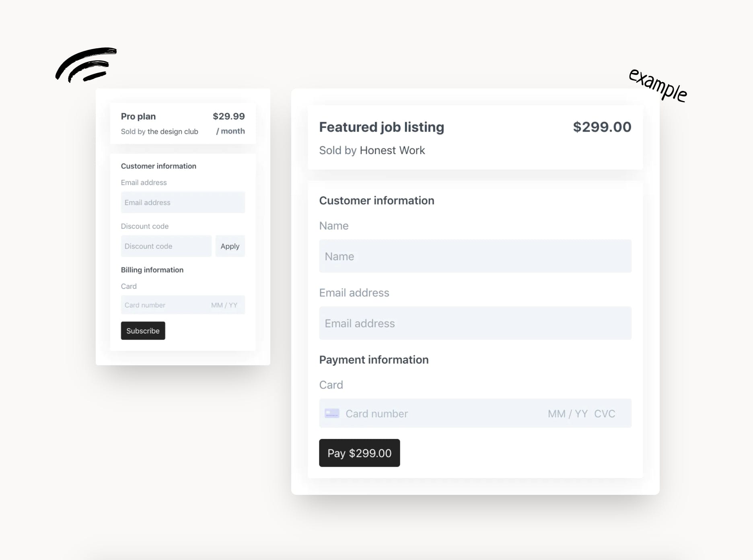Click the brush-stroke logo icon

pos(86,65)
